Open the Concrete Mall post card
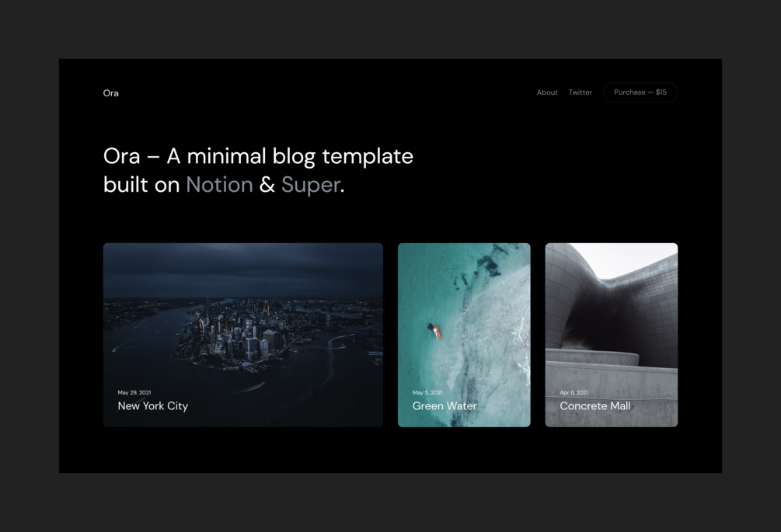The width and height of the screenshot is (781, 532). pyautogui.click(x=611, y=335)
